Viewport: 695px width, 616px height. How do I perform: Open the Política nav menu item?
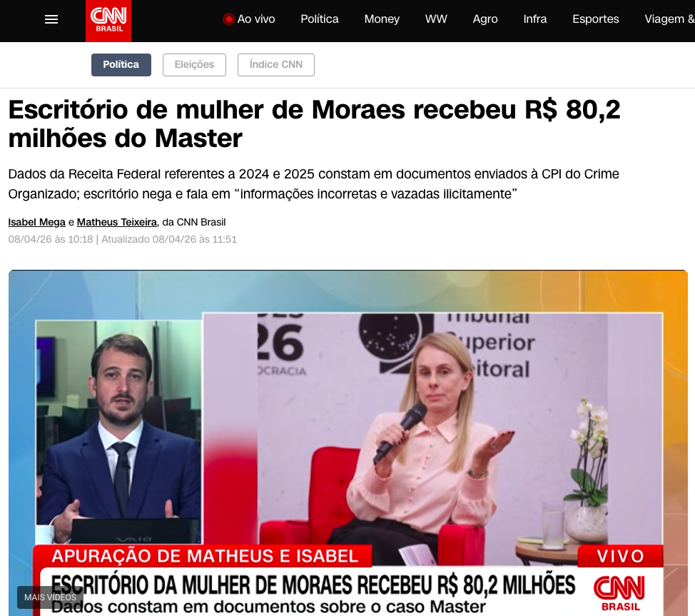[x=319, y=19]
